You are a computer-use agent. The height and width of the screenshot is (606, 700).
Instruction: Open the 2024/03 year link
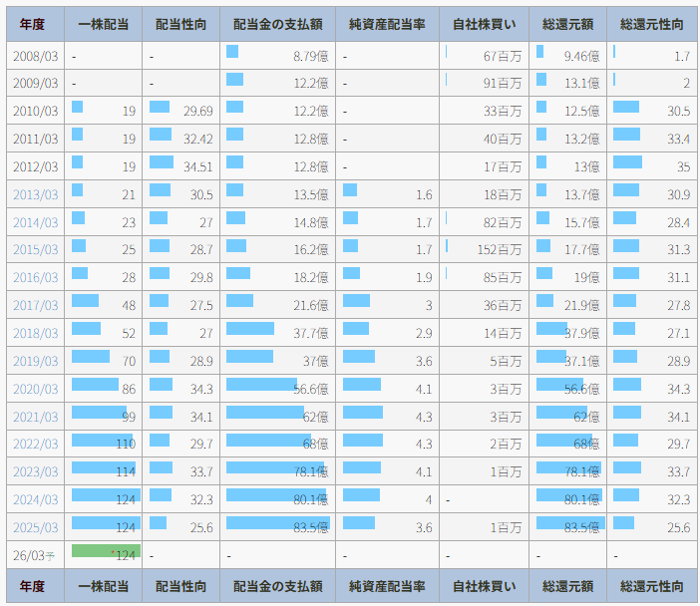(35, 500)
